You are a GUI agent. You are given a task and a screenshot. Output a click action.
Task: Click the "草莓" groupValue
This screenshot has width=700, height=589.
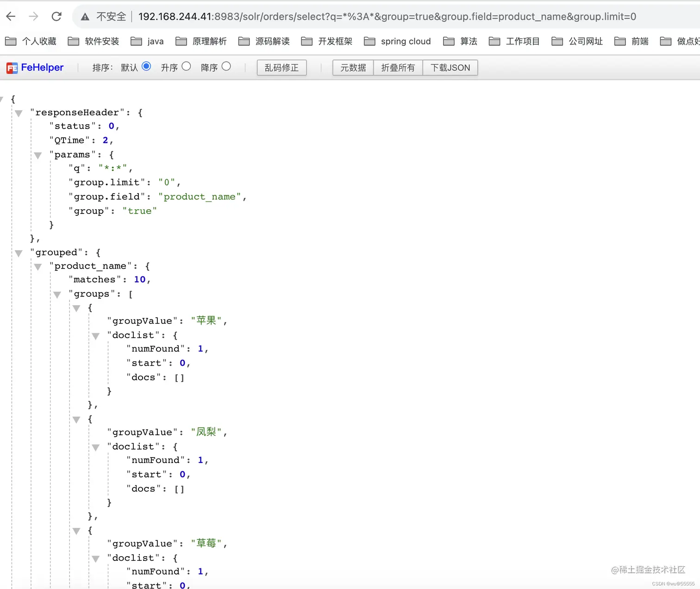click(x=206, y=543)
